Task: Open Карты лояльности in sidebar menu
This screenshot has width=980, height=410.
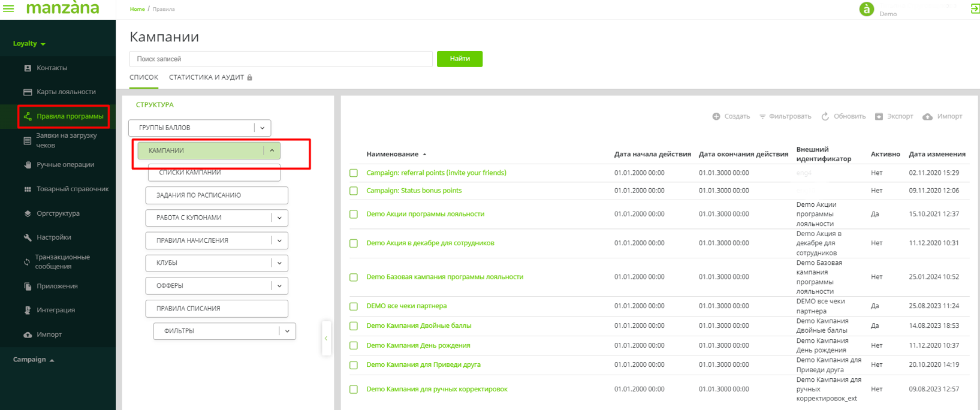Action: pos(66,92)
